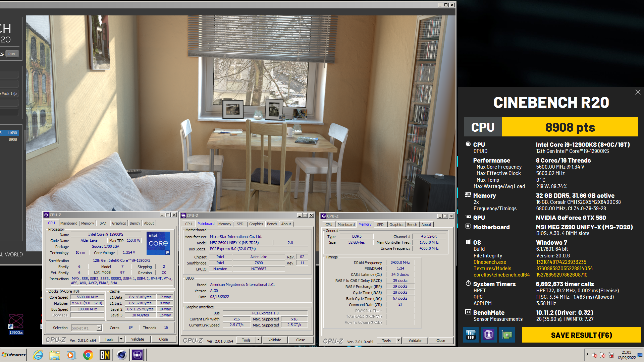Open the 12900ks desktop shortcut

pos(16,324)
